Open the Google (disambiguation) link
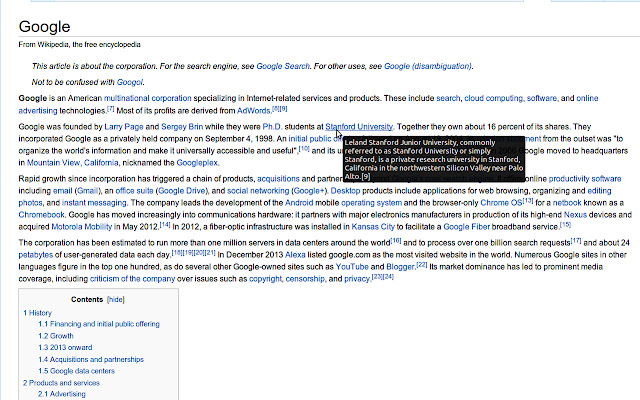The image size is (640, 400). pyautogui.click(x=428, y=66)
